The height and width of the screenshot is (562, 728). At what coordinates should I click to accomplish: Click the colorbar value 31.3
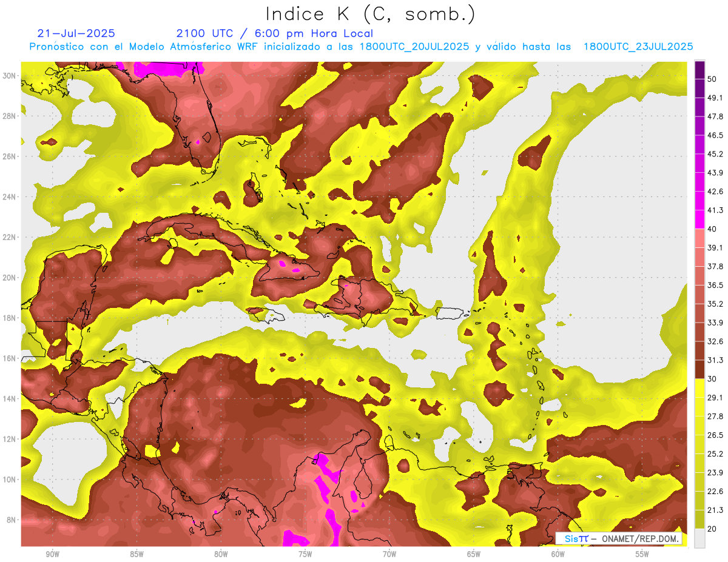[x=715, y=360]
